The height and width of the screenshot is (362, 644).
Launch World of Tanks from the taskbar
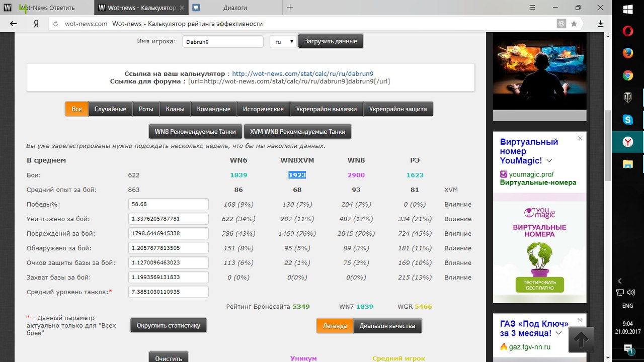[x=627, y=98]
